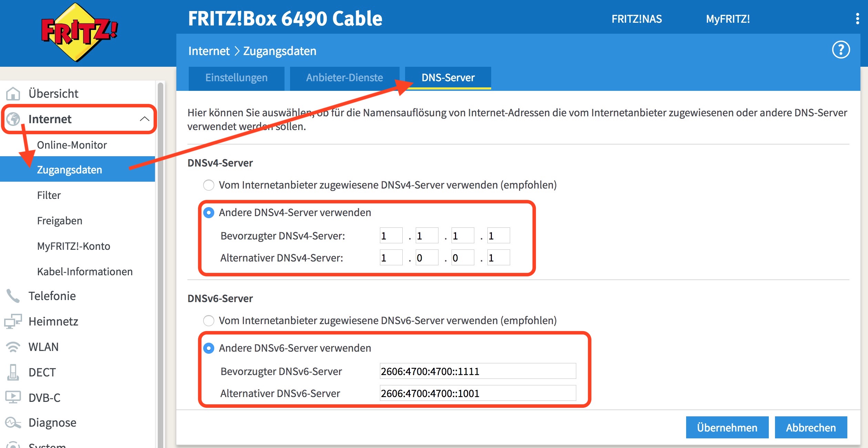This screenshot has height=448, width=868.
Task: Click second octet of alternative DNSv4 server
Action: [x=427, y=258]
